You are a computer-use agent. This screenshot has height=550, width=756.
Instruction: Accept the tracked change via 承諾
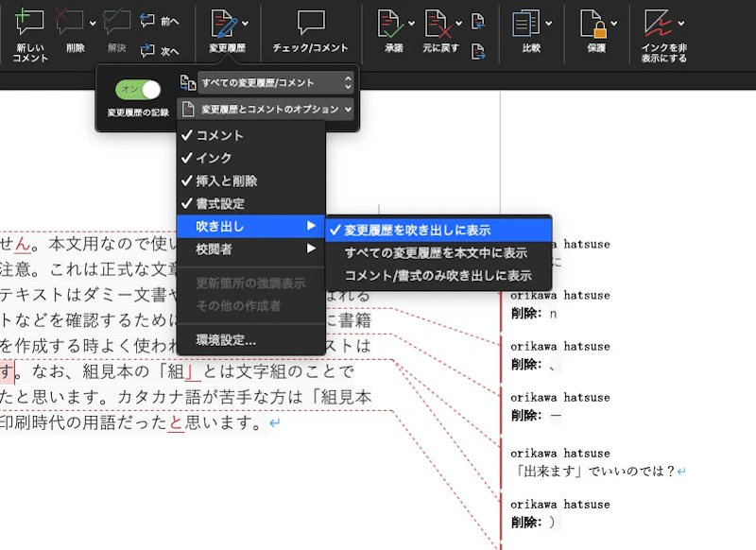(x=389, y=28)
